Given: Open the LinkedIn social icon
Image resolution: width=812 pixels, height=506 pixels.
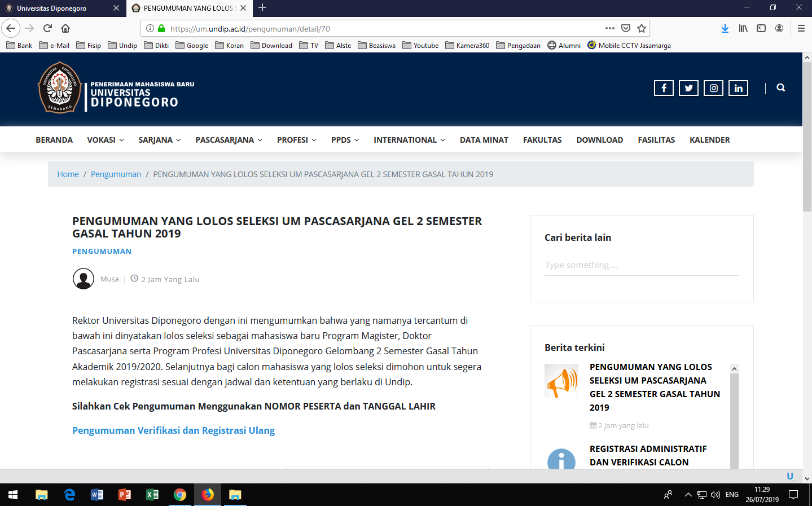Looking at the screenshot, I should pos(738,88).
